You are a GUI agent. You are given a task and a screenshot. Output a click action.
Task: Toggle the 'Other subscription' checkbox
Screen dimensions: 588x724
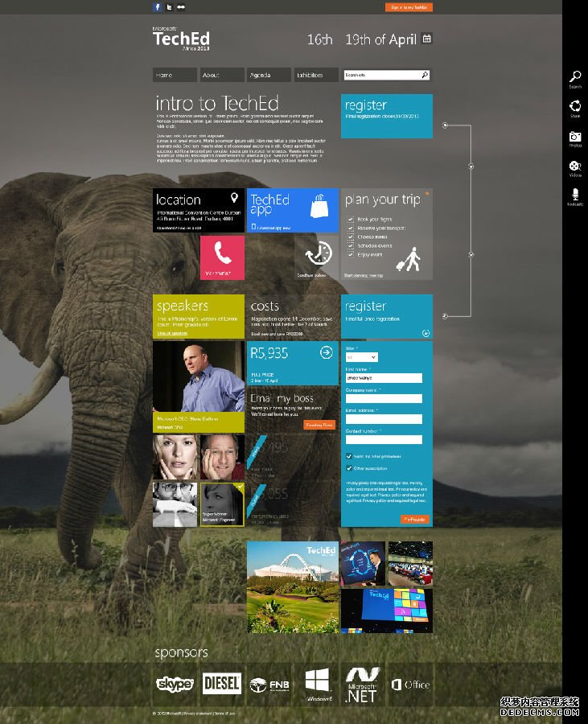coord(349,468)
